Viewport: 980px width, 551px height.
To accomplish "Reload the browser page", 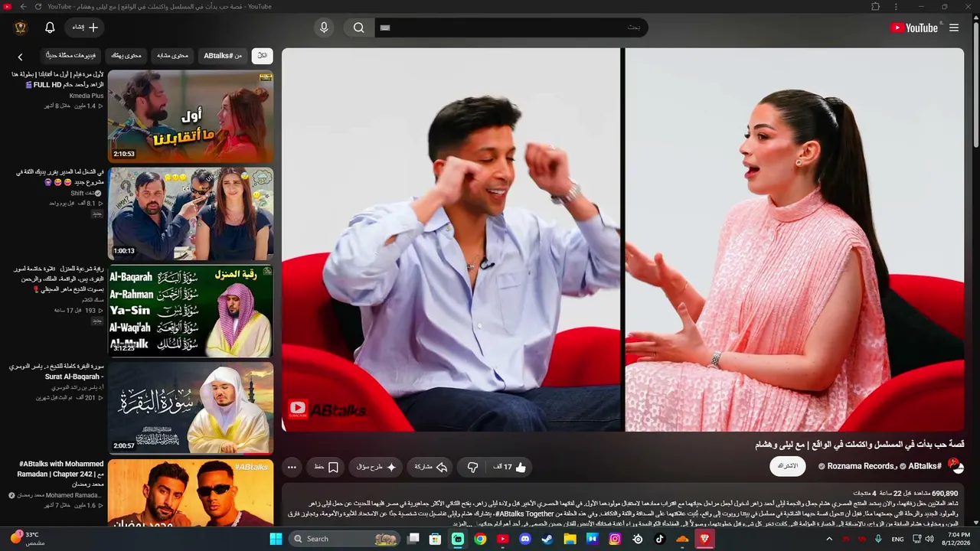I will pyautogui.click(x=38, y=6).
